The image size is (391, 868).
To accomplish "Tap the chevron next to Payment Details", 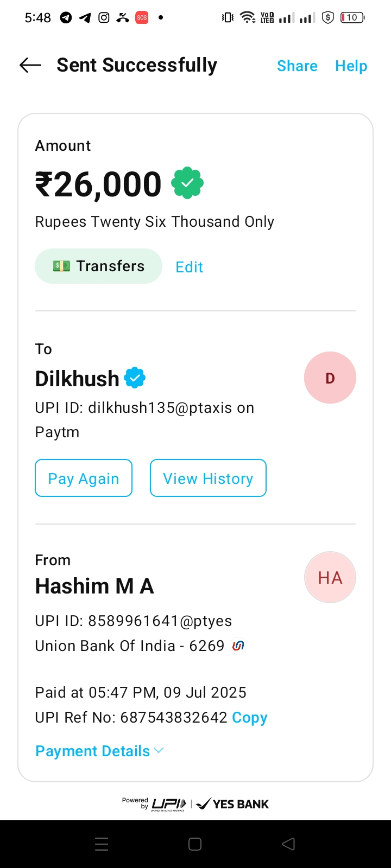I will 159,750.
